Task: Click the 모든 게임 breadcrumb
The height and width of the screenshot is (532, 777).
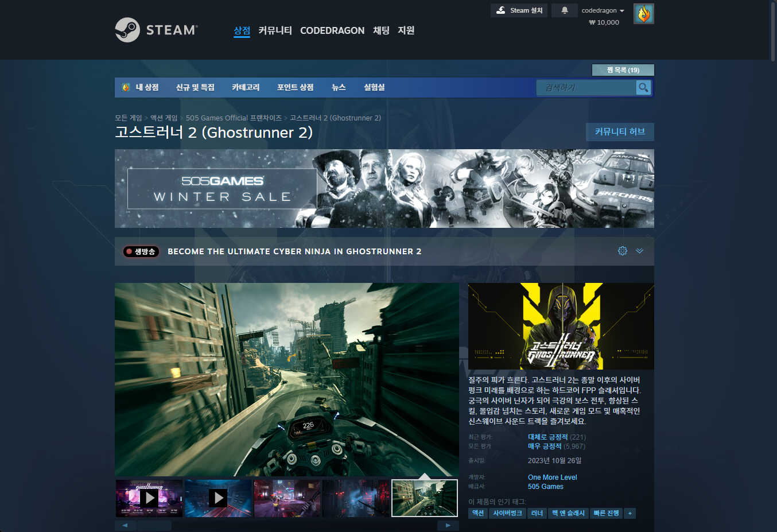Action: (129, 118)
